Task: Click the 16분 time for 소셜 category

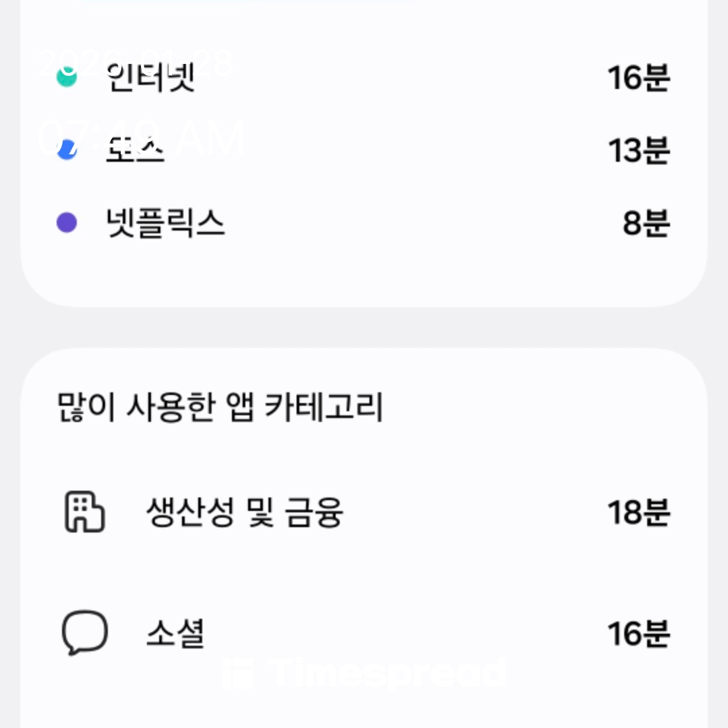Action: (638, 634)
